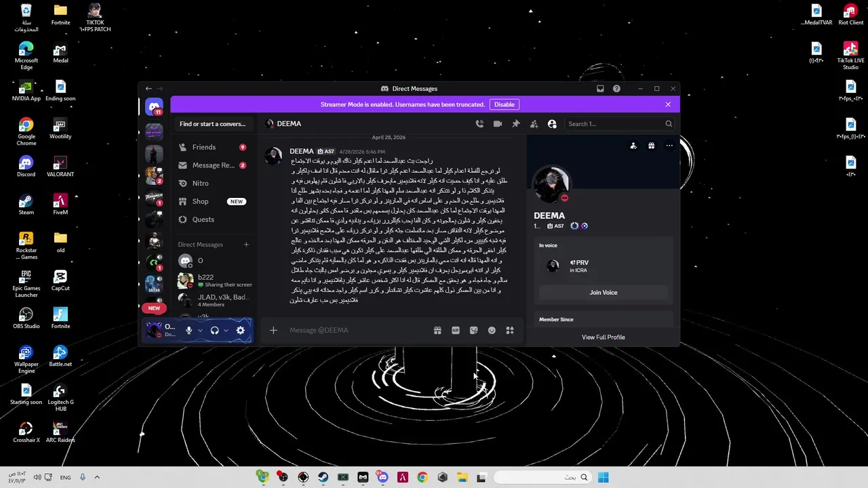This screenshot has height=488, width=868.
Task: Open the emoji picker
Action: 492,330
